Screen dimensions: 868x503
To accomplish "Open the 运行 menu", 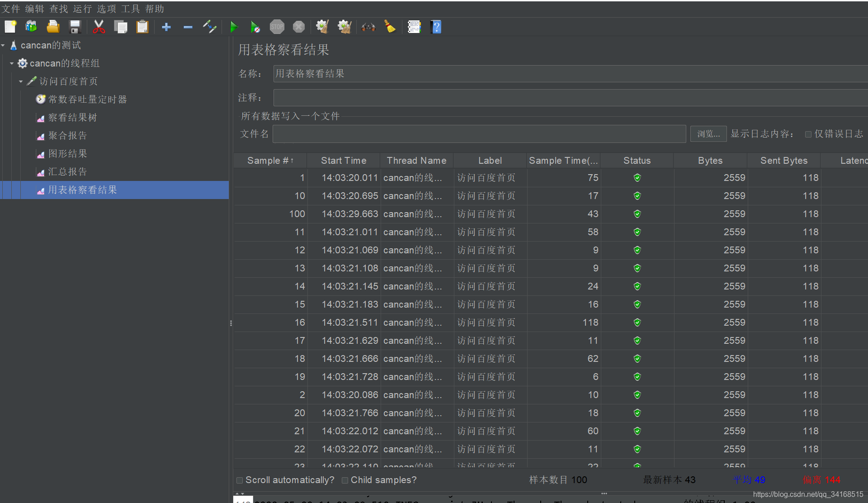I will 82,9.
